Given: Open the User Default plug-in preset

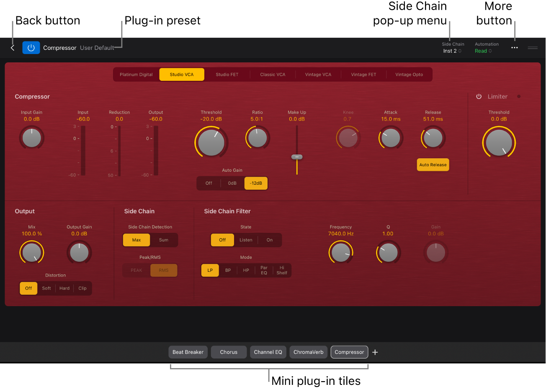Looking at the screenshot, I should click(x=97, y=48).
